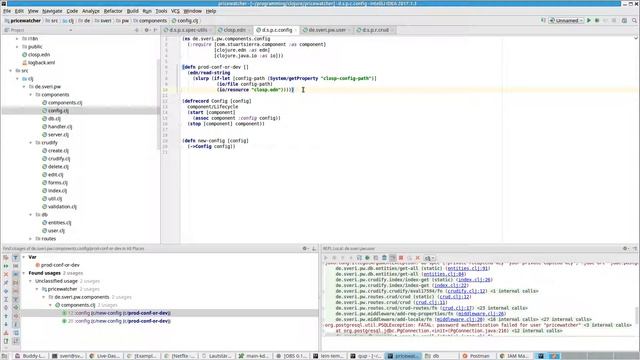Open the search everywhere magnifier icon

[x=634, y=20]
